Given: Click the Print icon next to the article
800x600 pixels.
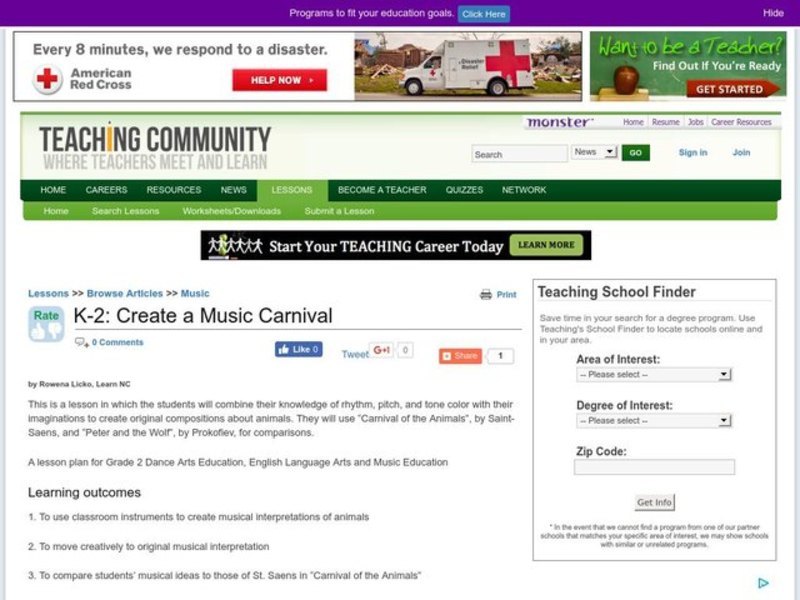Looking at the screenshot, I should (486, 294).
